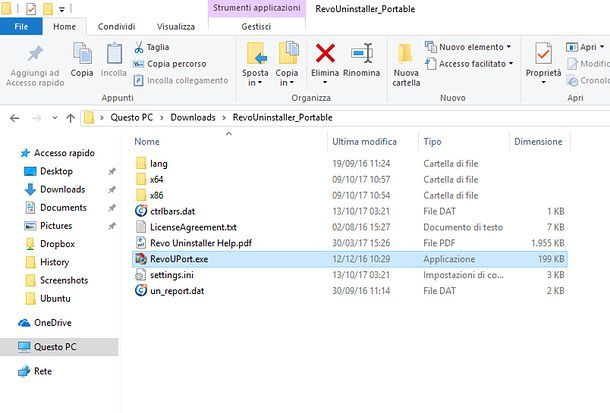Viewport: 610px width, 413px height.
Task: Click the Copia ribbon button
Action: [82, 60]
